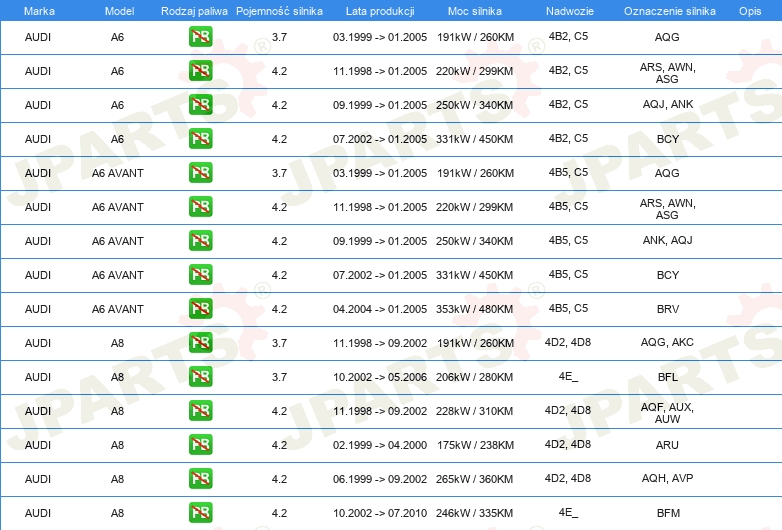Click power value '265kW / 360KM'
Image resolution: width=782 pixels, height=530 pixels.
[474, 479]
